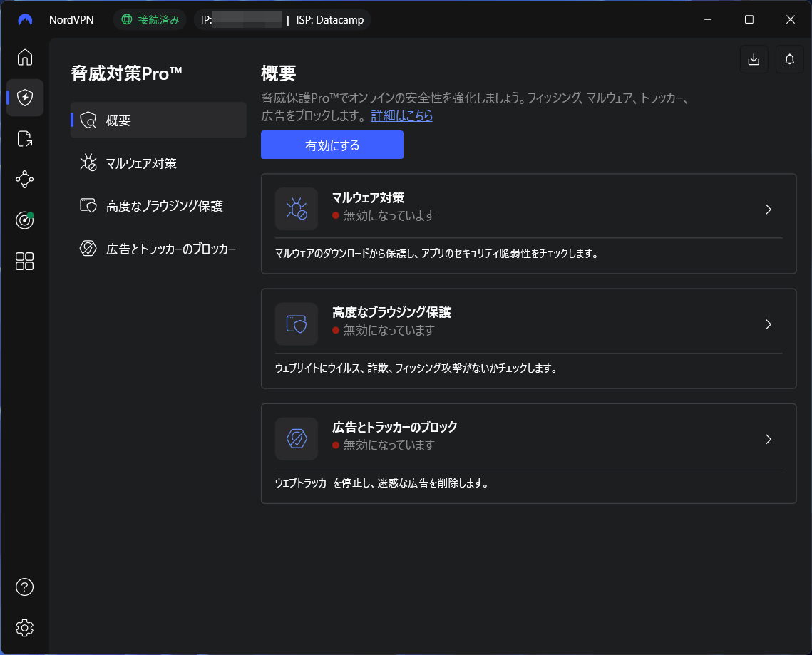Select the Threat Protection shield icon
The height and width of the screenshot is (655, 812).
tap(24, 98)
